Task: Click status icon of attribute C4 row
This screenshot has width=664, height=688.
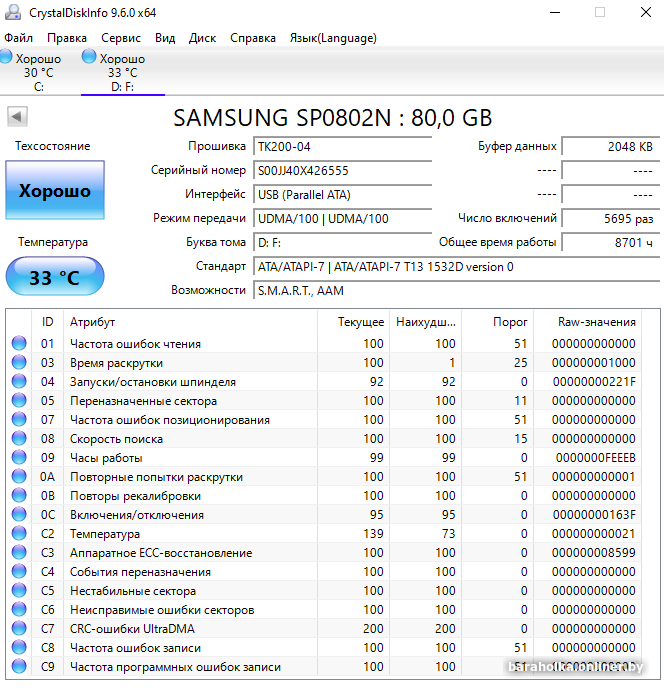Action: point(19,571)
